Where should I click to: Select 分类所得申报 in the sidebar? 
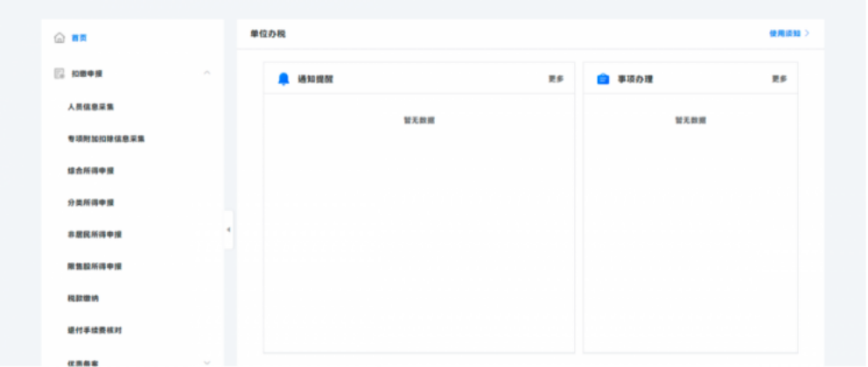91,203
